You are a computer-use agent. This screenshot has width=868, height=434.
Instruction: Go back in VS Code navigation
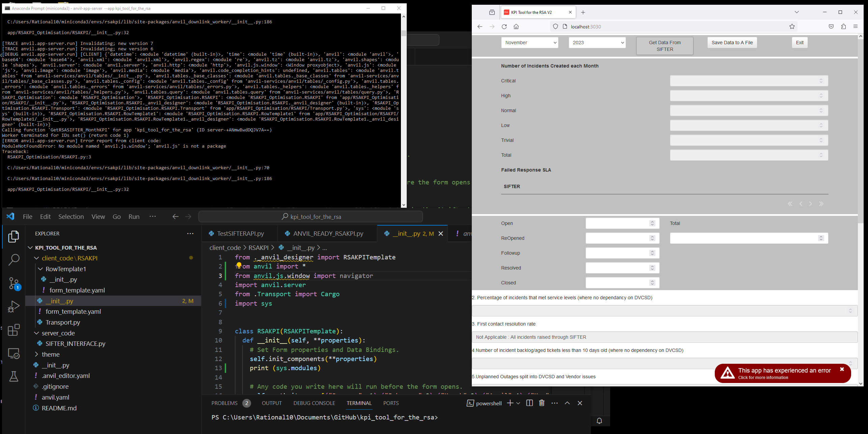coord(175,216)
